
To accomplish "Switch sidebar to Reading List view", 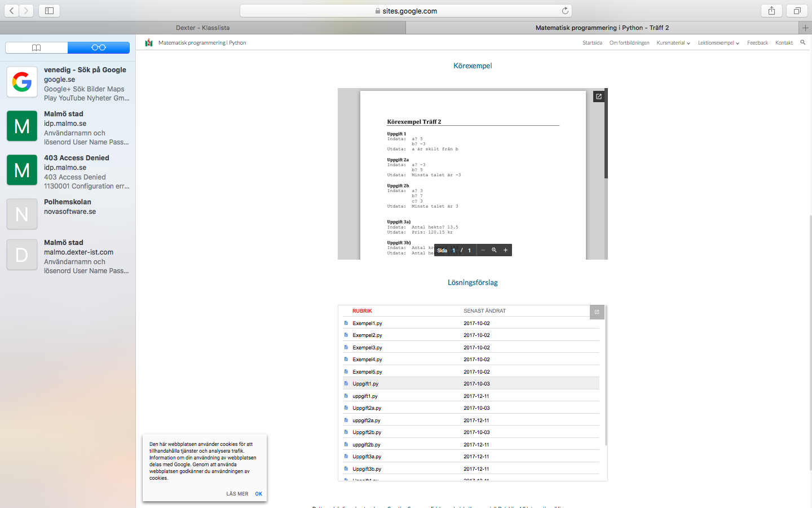I will click(99, 47).
